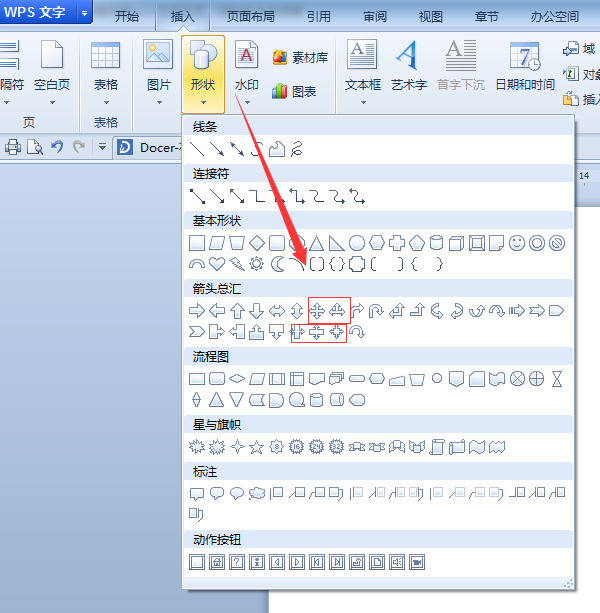Image resolution: width=600 pixels, height=613 pixels.
Task: Insert a 图表 chart
Action: click(x=294, y=91)
